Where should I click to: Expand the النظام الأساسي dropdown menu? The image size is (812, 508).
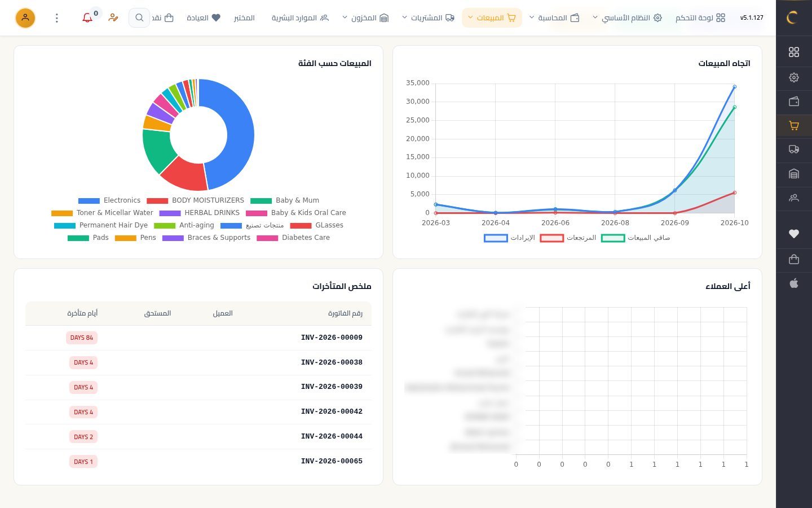tap(627, 18)
